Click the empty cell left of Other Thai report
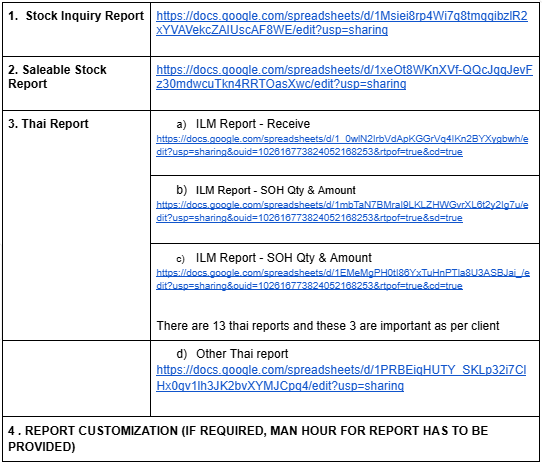Viewport: 542px width, 465px height. coord(76,379)
